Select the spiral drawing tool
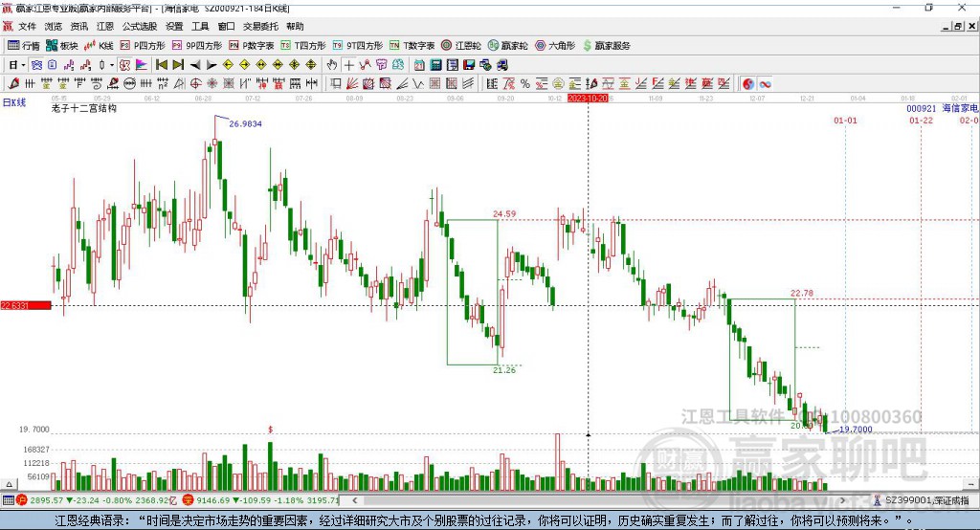Image resolution: width=980 pixels, height=530 pixels. point(97,84)
